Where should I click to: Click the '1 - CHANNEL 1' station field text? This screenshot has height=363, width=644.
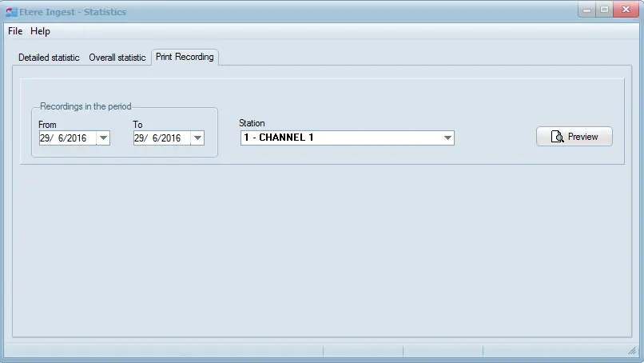[x=280, y=138]
